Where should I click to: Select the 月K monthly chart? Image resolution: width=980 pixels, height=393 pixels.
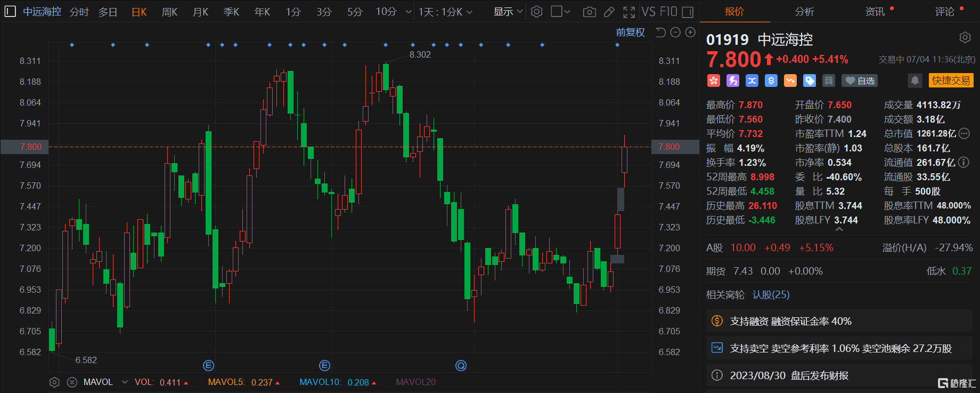click(200, 12)
